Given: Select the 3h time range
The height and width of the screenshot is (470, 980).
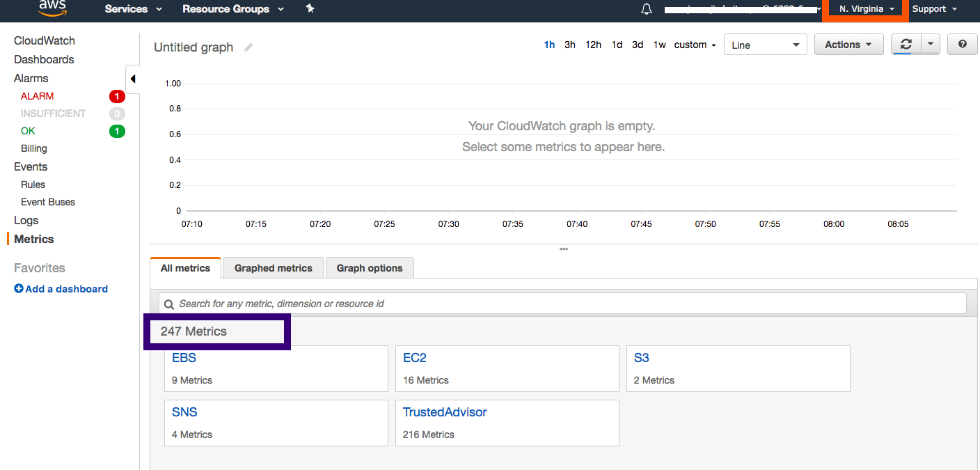Looking at the screenshot, I should 570,45.
